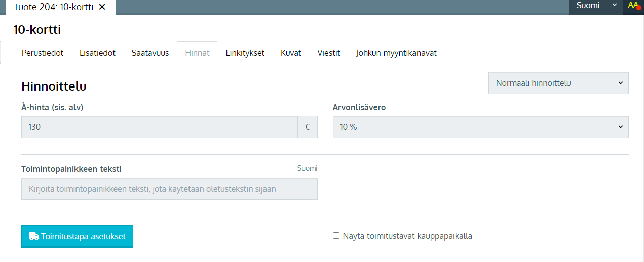Click the euro currency symbol addon
This screenshot has width=644, height=262.
pyautogui.click(x=308, y=127)
